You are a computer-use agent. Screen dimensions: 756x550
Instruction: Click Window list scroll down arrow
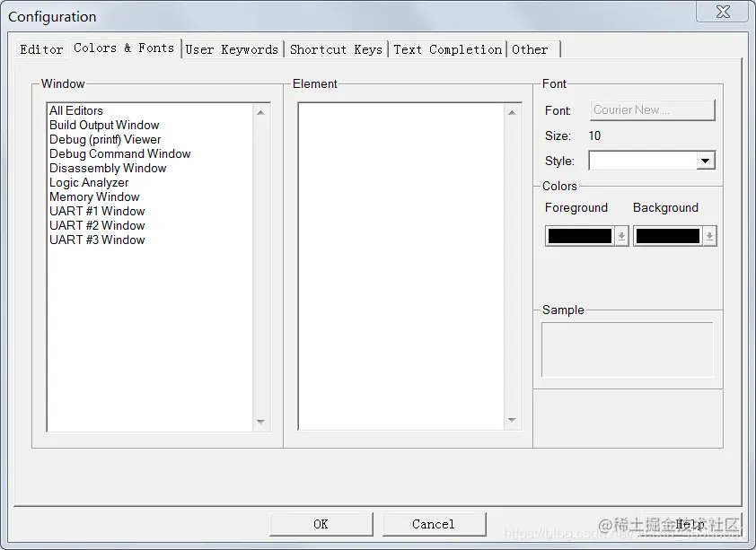point(261,422)
